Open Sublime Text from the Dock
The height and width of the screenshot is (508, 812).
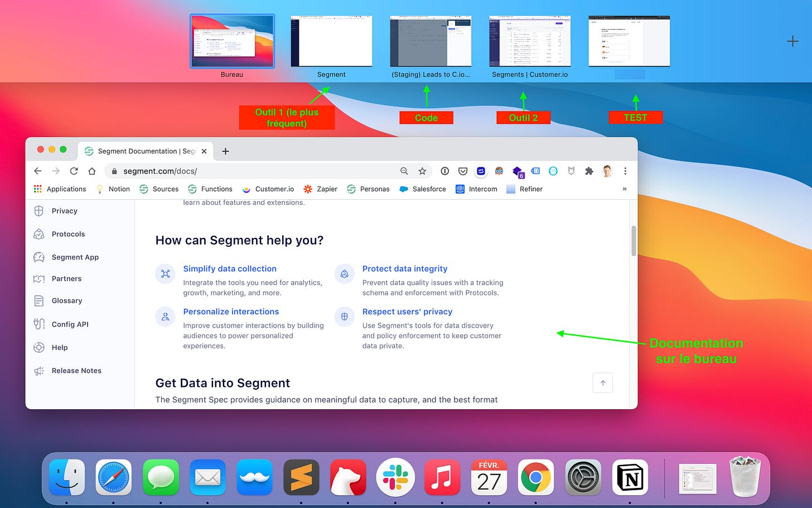click(301, 477)
